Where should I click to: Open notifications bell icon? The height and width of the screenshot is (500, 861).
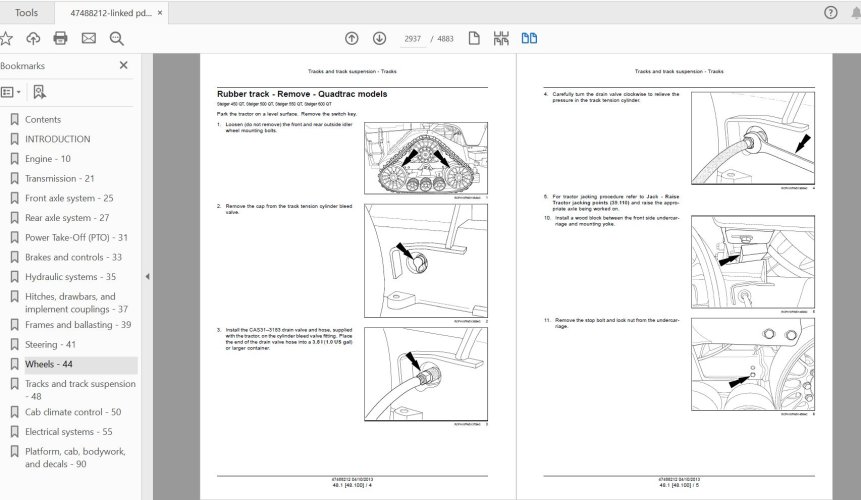856,13
